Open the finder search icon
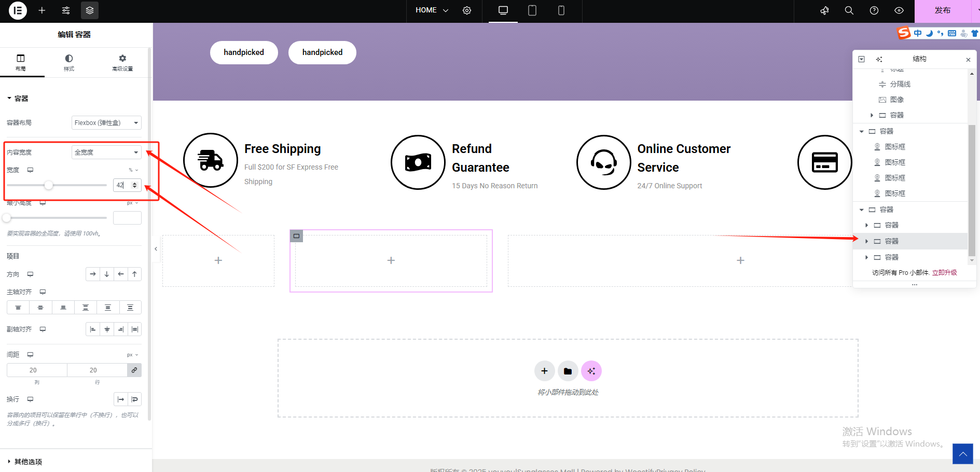Viewport: 980px width, 472px height. (849, 10)
